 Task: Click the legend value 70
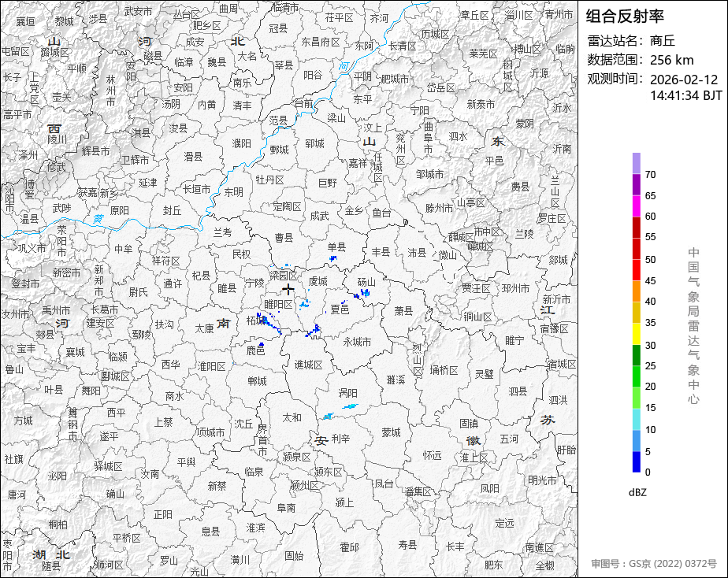click(x=650, y=174)
